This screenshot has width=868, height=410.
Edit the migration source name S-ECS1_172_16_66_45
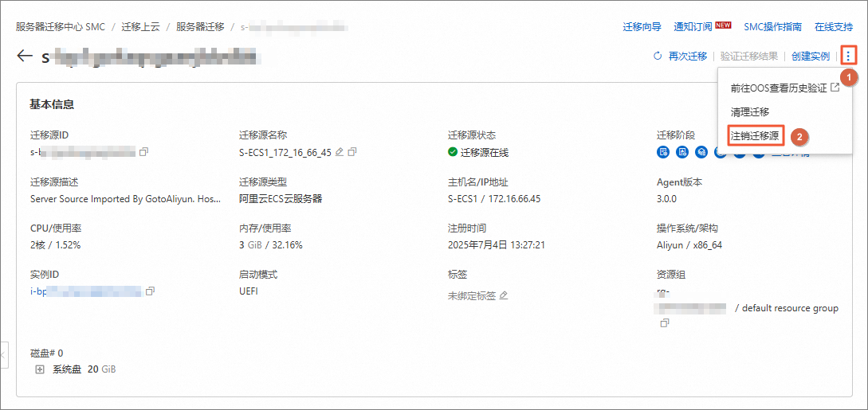(340, 151)
